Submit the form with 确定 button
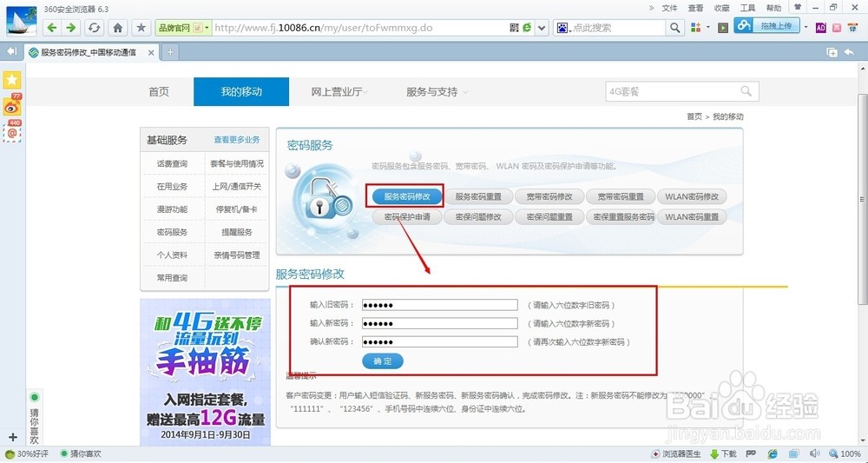 coord(383,361)
